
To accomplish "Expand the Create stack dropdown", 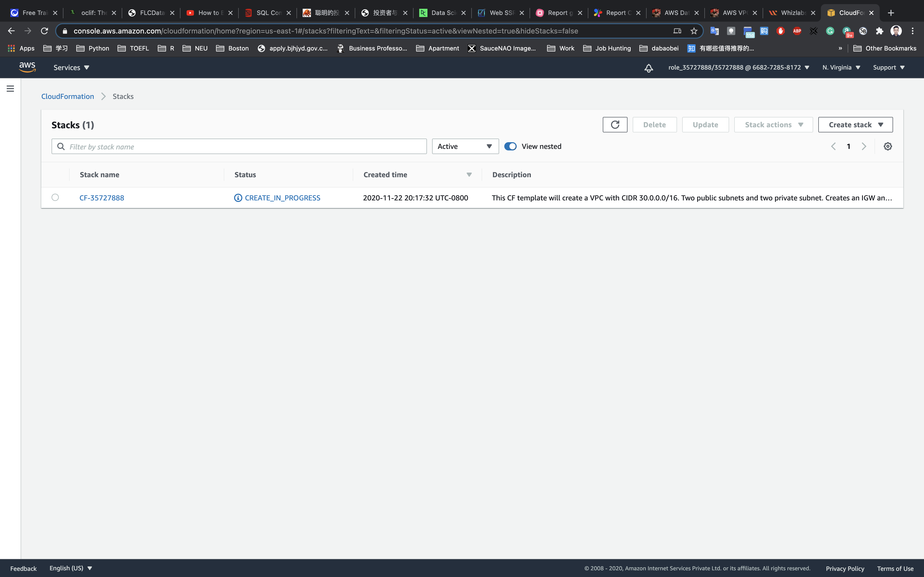I will coord(855,125).
